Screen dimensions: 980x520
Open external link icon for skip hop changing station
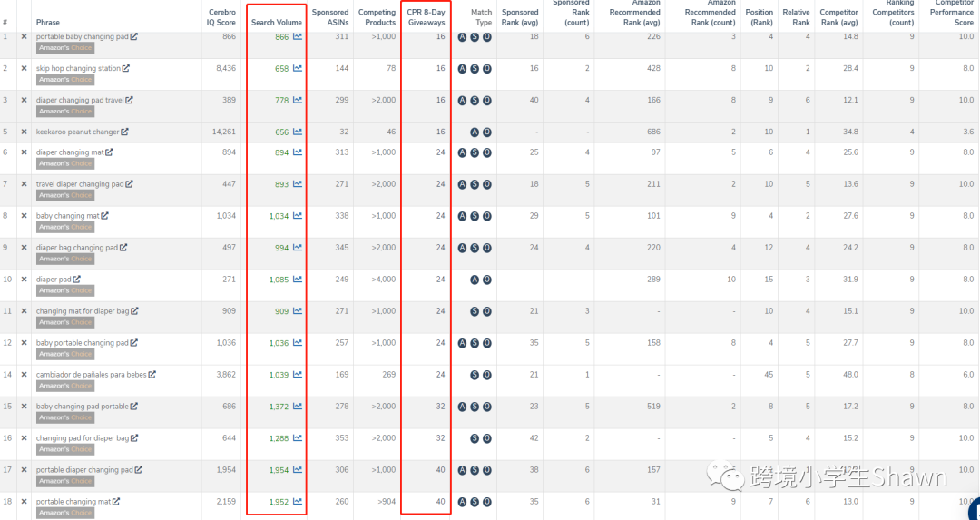coord(125,69)
